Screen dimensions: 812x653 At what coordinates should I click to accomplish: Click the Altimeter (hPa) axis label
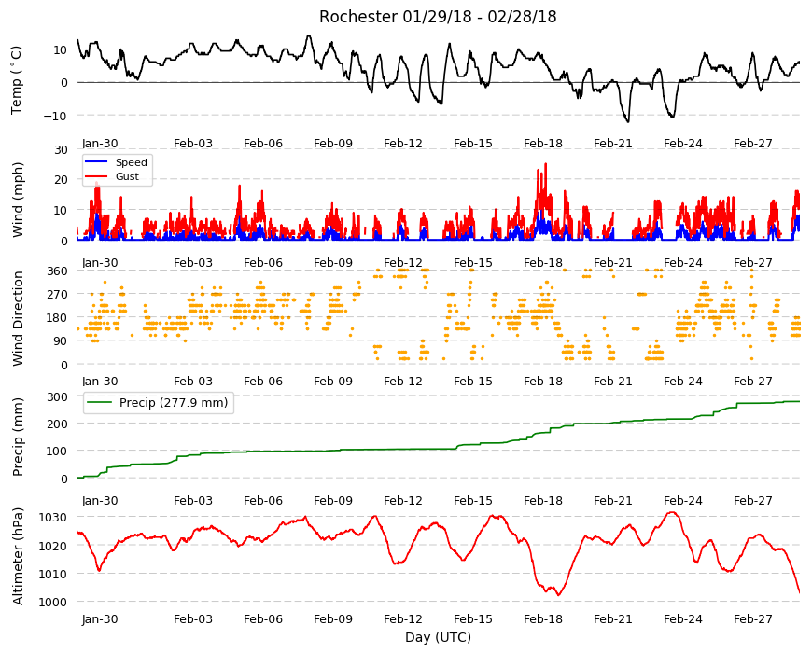(18, 556)
